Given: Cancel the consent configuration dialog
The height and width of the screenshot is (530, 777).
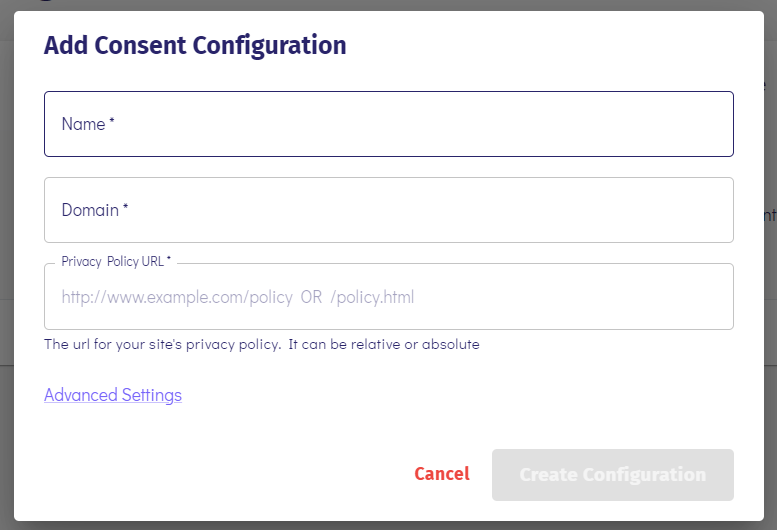Looking at the screenshot, I should click(x=442, y=474).
